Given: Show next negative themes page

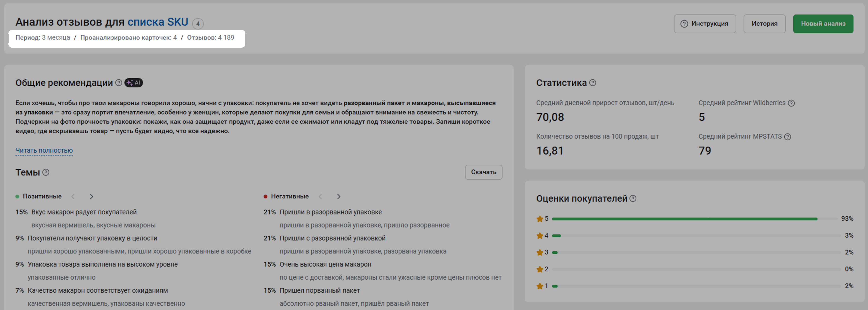Looking at the screenshot, I should 339,196.
